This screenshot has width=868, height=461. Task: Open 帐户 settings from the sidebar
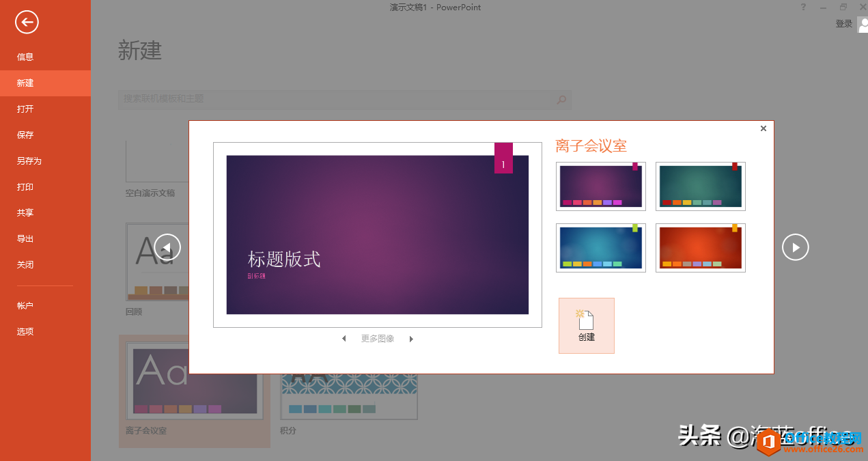[25, 305]
